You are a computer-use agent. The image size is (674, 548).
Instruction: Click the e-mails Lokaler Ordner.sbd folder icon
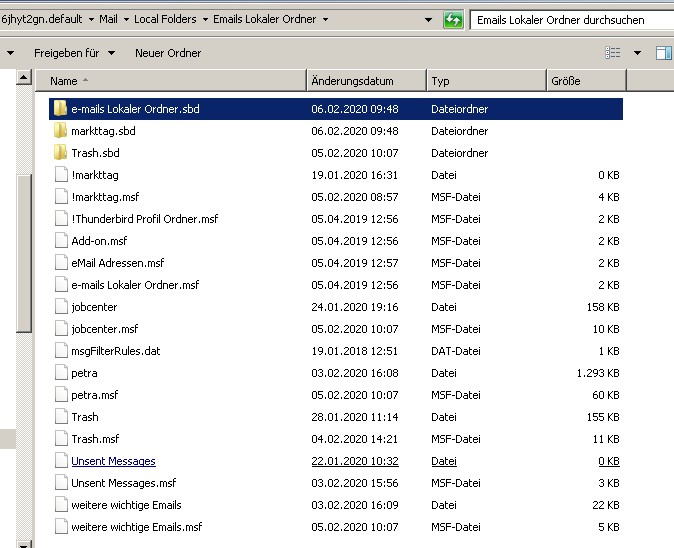pos(60,109)
